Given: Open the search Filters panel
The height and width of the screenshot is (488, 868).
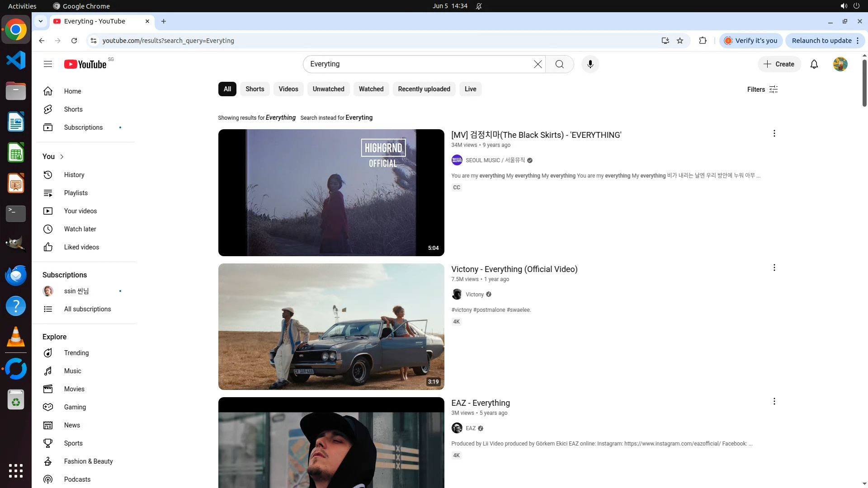Looking at the screenshot, I should point(762,89).
